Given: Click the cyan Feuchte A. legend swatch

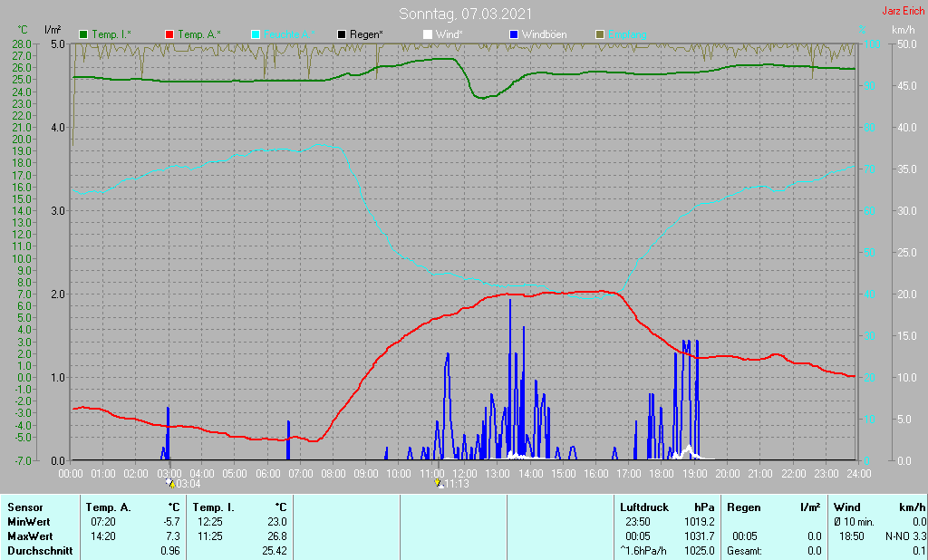Looking at the screenshot, I should point(255,34).
